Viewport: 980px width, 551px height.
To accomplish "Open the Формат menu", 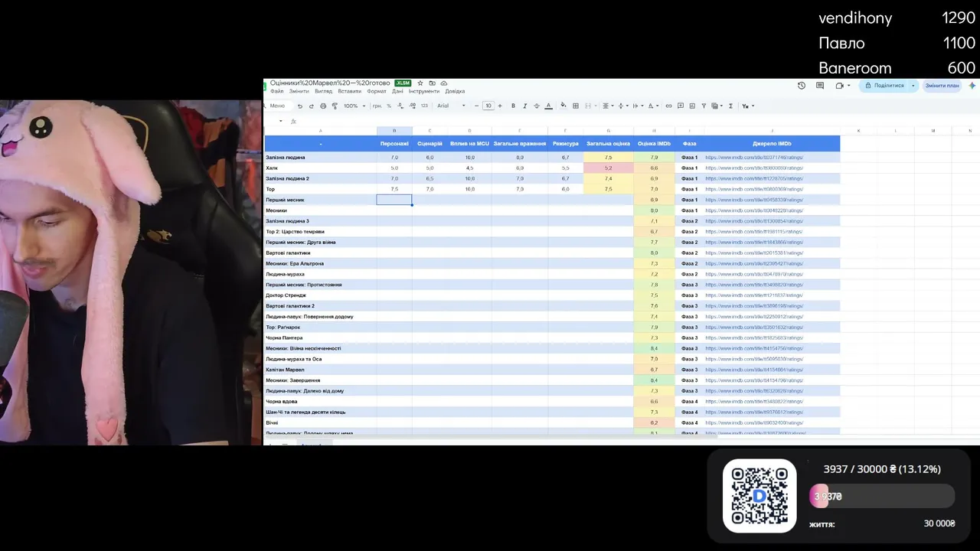I will pos(377,91).
